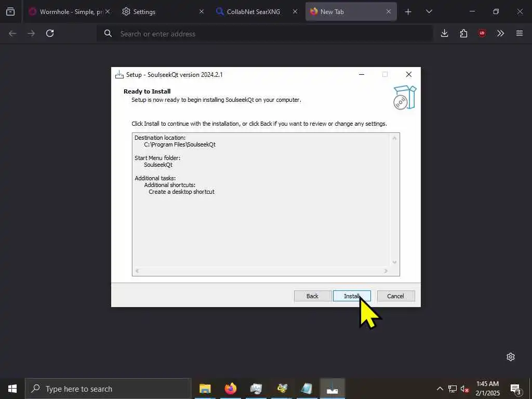The height and width of the screenshot is (399, 532).
Task: Open Firefox View tab overview icon
Action: click(x=10, y=11)
